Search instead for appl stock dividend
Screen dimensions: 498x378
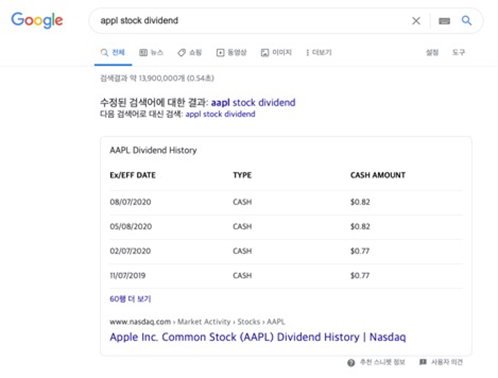coord(220,114)
